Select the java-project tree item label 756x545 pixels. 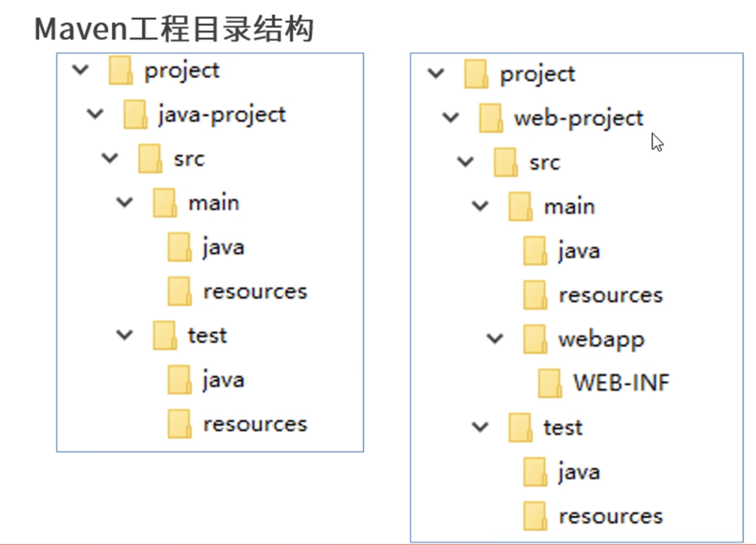222,115
